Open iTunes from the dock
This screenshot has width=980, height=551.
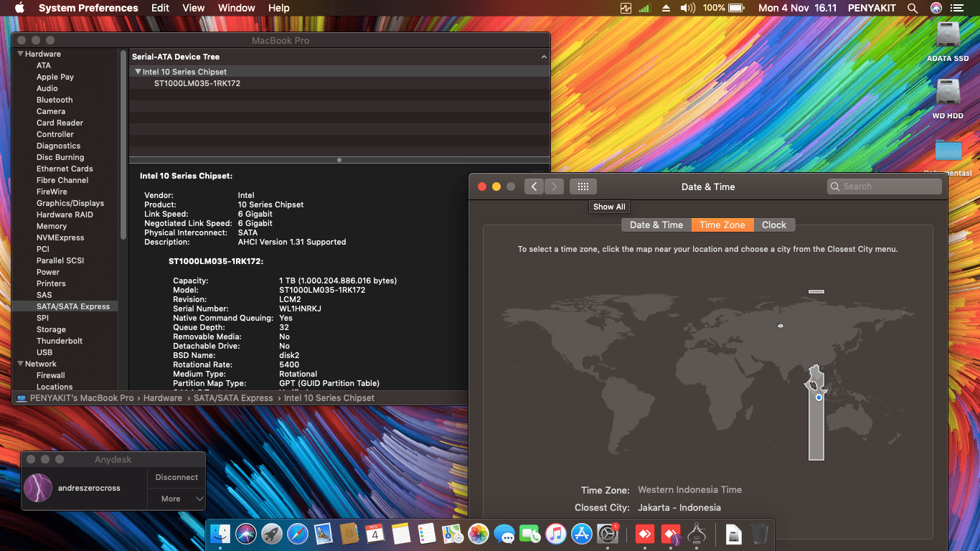[556, 534]
